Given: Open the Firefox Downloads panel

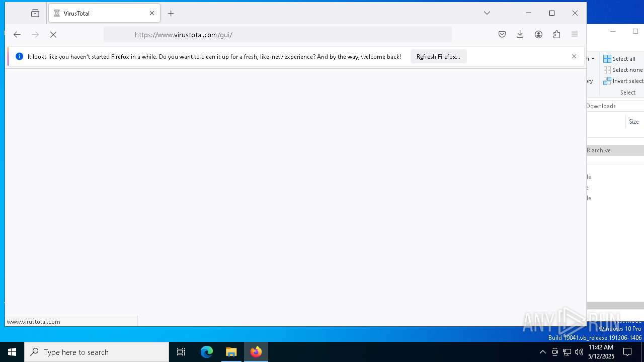Looking at the screenshot, I should [x=520, y=34].
